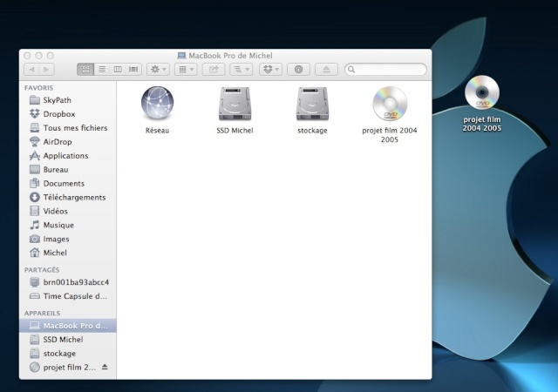558x392 pixels.
Task: Eject projet film disc from sidebar
Action: [105, 367]
